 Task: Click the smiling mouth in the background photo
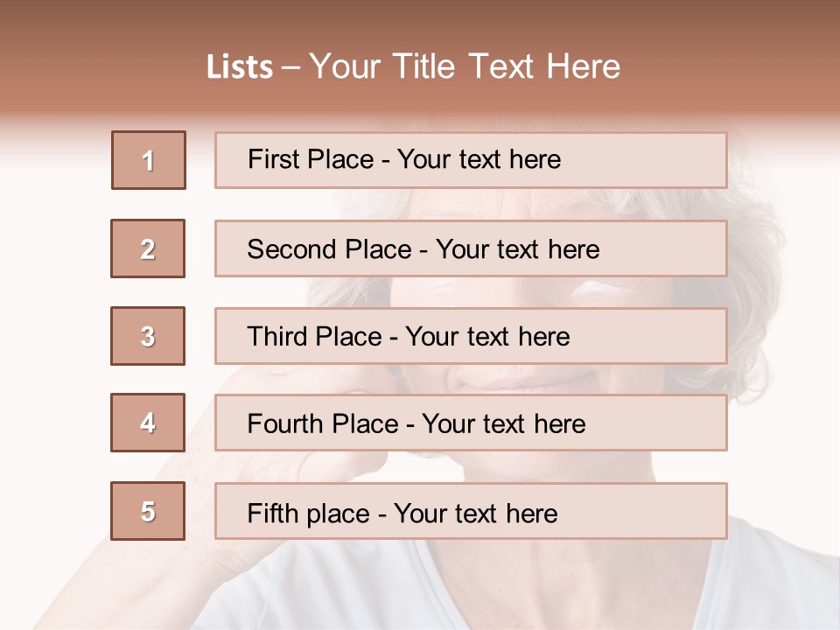[525, 382]
